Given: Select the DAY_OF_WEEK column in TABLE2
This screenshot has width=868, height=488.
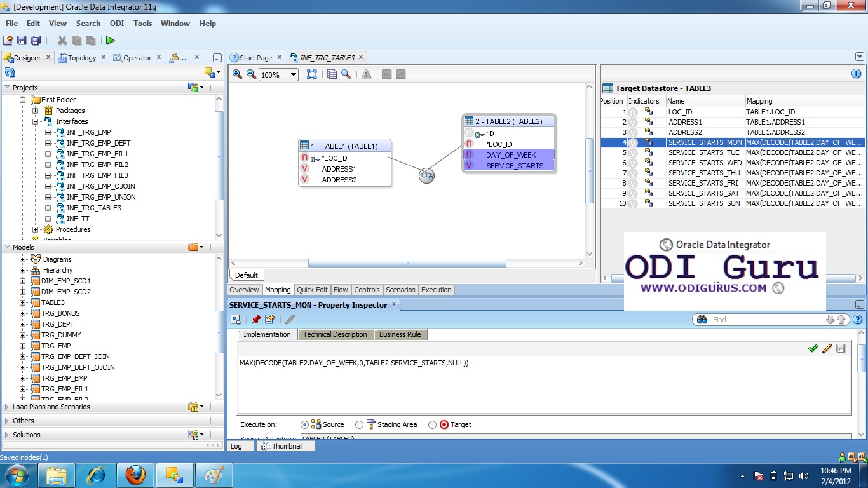Looking at the screenshot, I should point(510,155).
